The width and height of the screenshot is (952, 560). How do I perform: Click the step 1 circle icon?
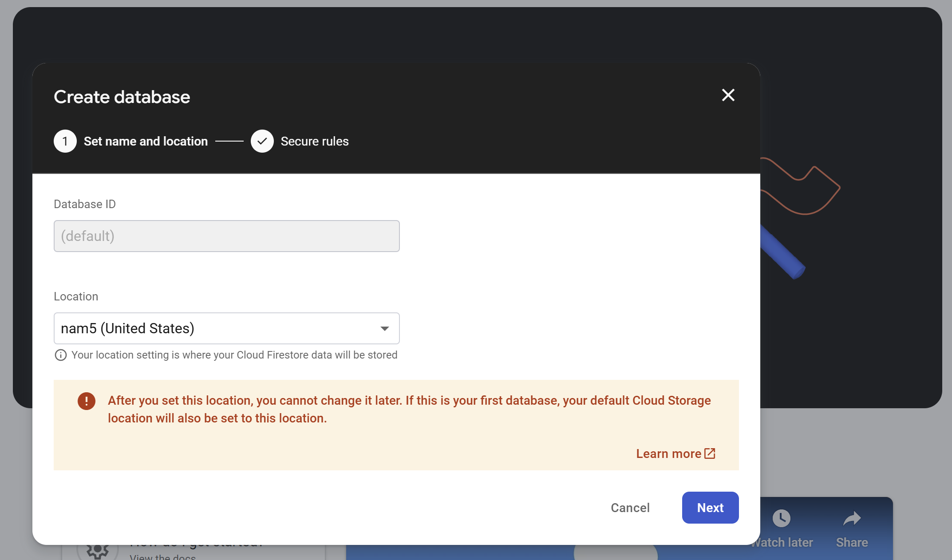click(x=65, y=141)
